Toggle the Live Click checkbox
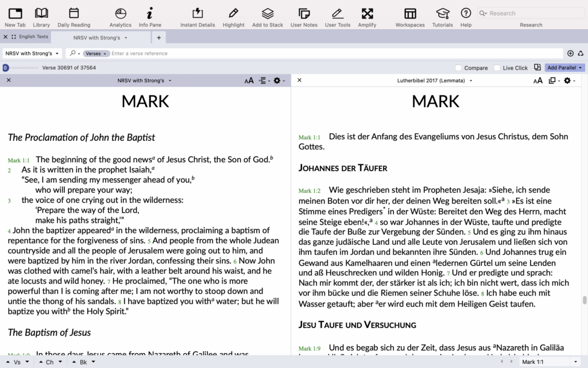 (x=497, y=68)
